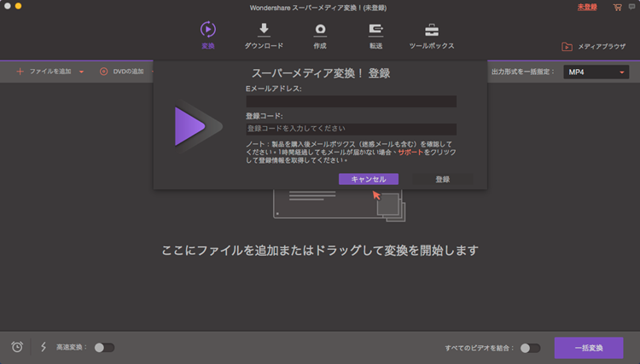Switch to the 転送 (Transfer) tab
The image size is (640, 364).
376,36
